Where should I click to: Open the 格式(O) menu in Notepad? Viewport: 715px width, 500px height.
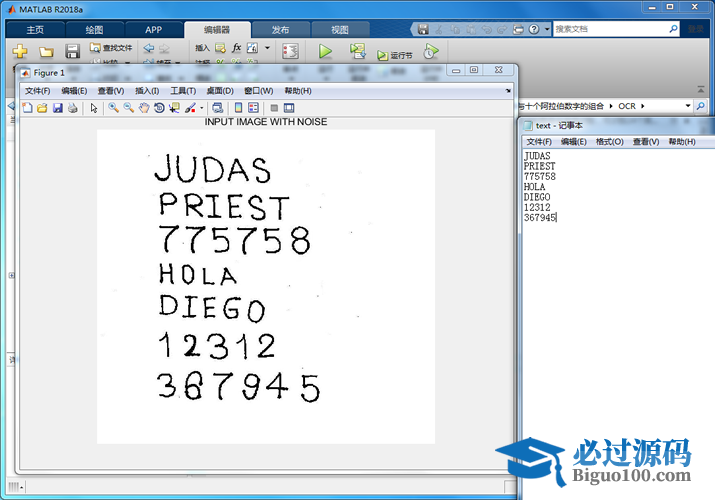pyautogui.click(x=610, y=142)
